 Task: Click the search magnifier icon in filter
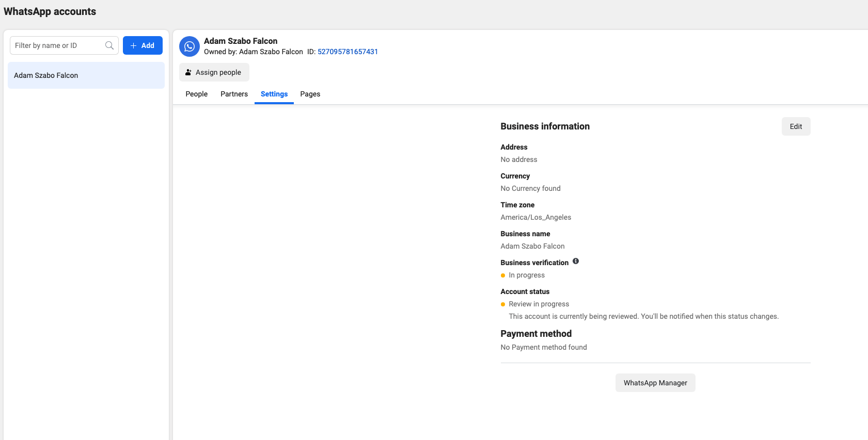[x=109, y=45]
